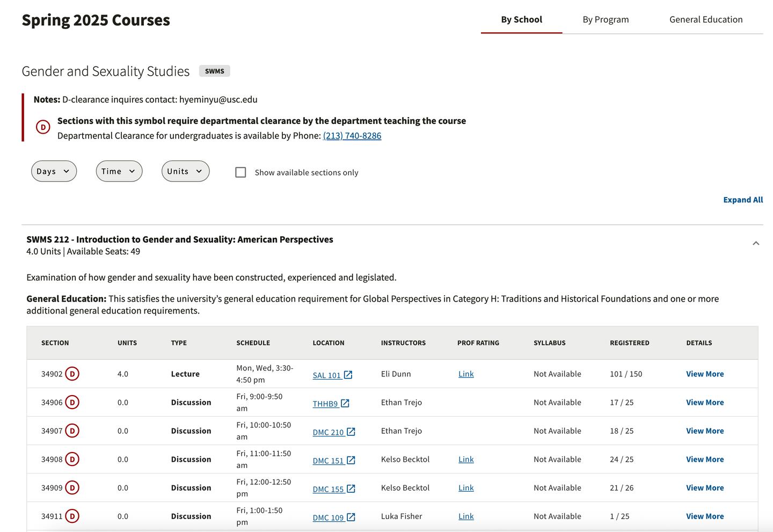Open View More for section 34907
Screen dimensions: 773x532
pyautogui.click(x=705, y=431)
